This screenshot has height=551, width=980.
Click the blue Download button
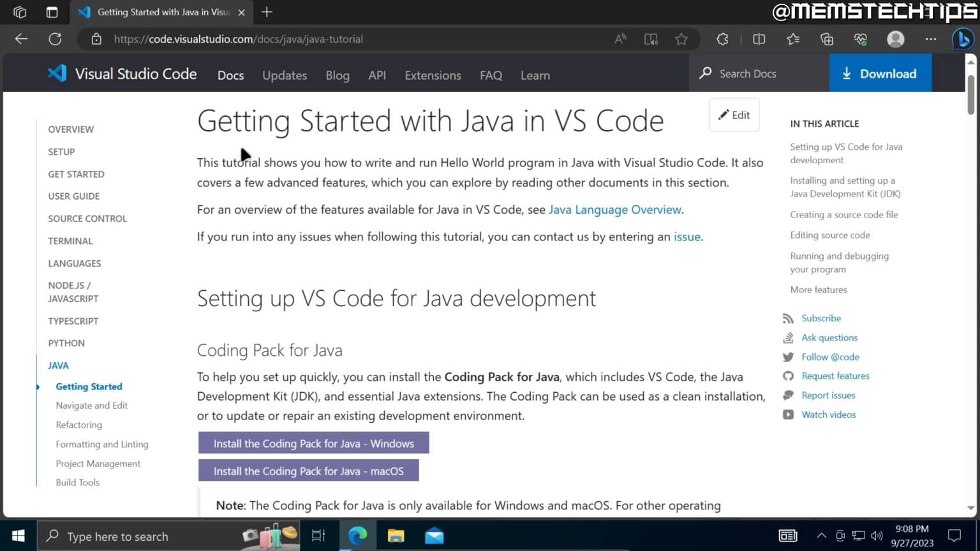[880, 73]
